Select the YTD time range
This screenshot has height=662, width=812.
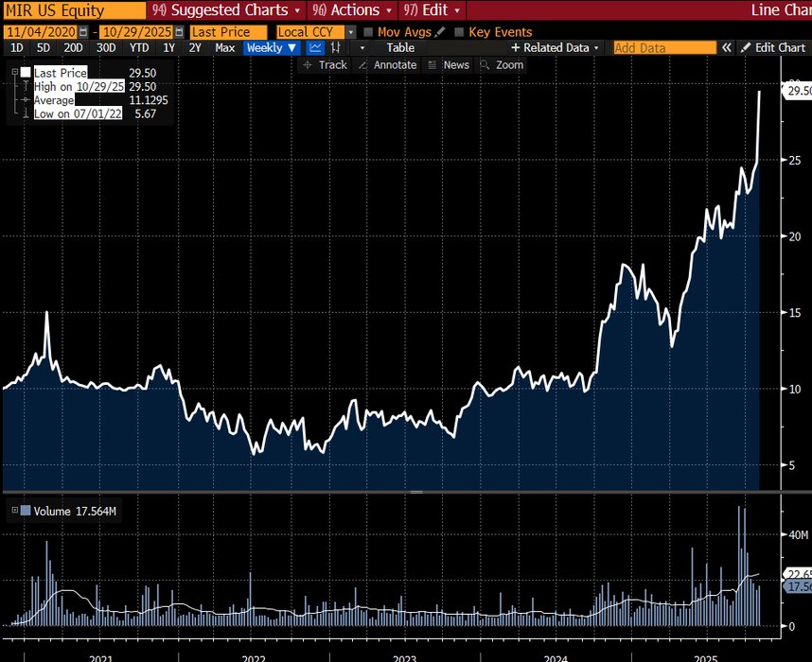click(139, 47)
